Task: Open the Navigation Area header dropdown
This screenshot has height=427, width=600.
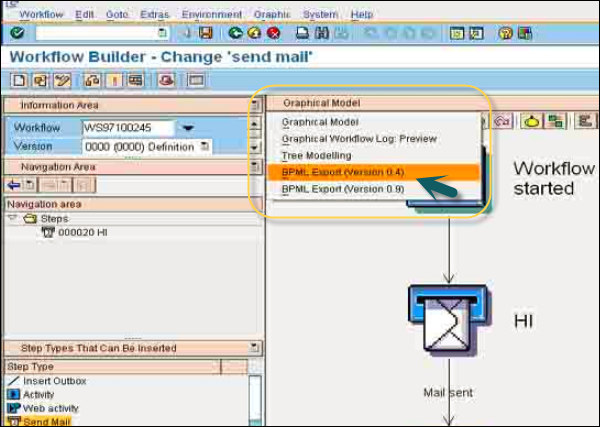Action: [x=254, y=166]
